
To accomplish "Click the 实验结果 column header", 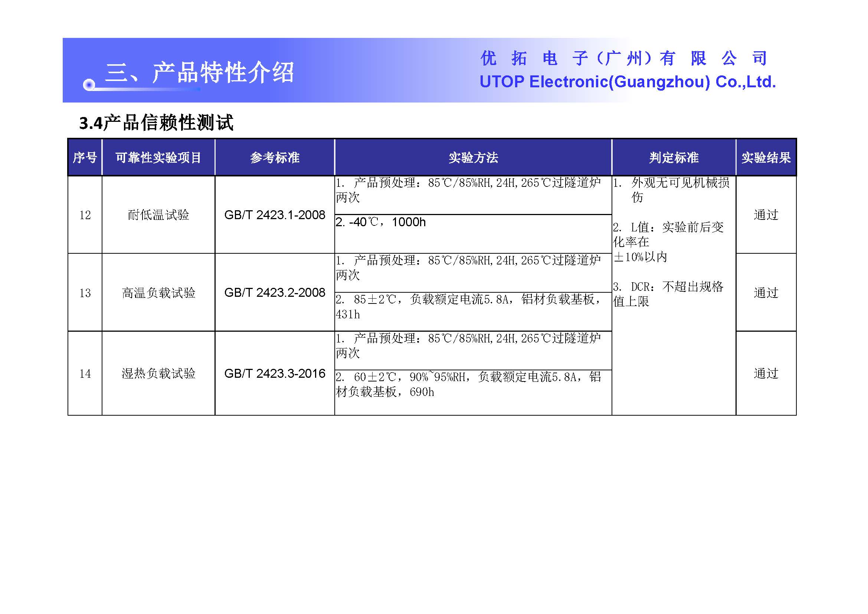I will (766, 157).
